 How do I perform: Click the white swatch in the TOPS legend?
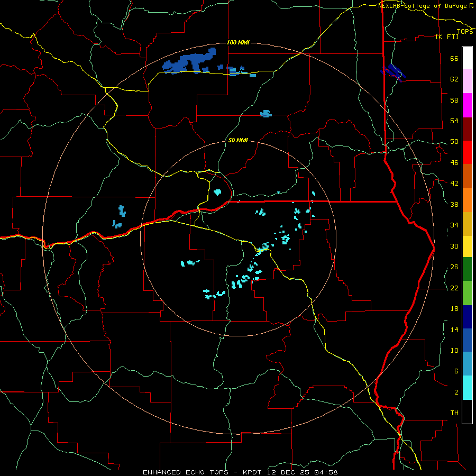467,58
